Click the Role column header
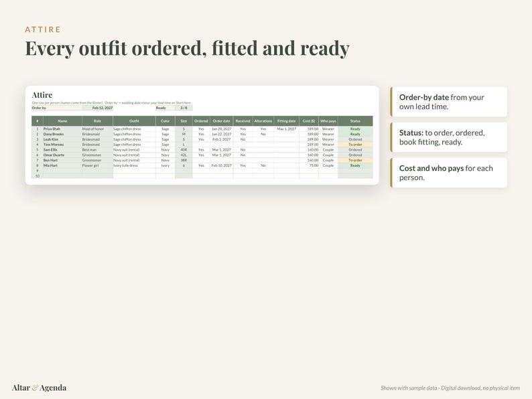The width and height of the screenshot is (532, 399). coord(97,121)
